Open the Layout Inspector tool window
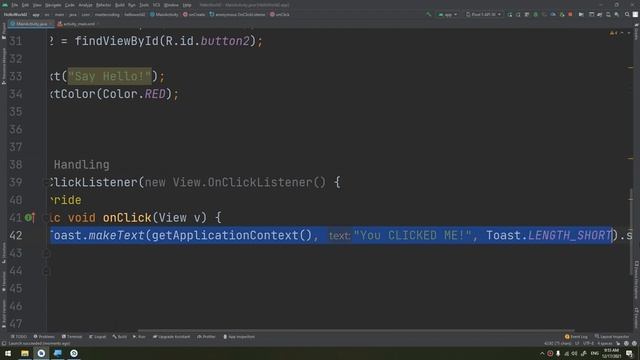The image size is (640, 360). point(611,337)
